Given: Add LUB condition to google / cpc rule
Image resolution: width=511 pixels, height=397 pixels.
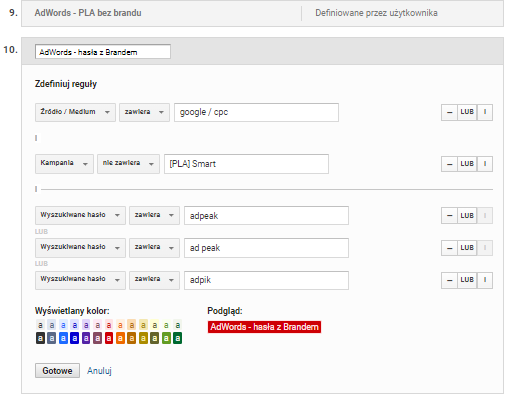Looking at the screenshot, I should [x=467, y=112].
